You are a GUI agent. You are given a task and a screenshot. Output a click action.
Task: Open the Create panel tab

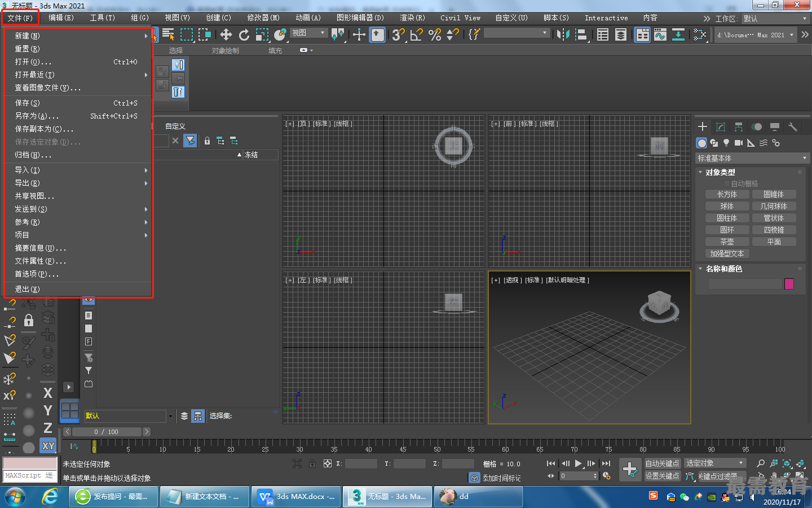click(703, 127)
